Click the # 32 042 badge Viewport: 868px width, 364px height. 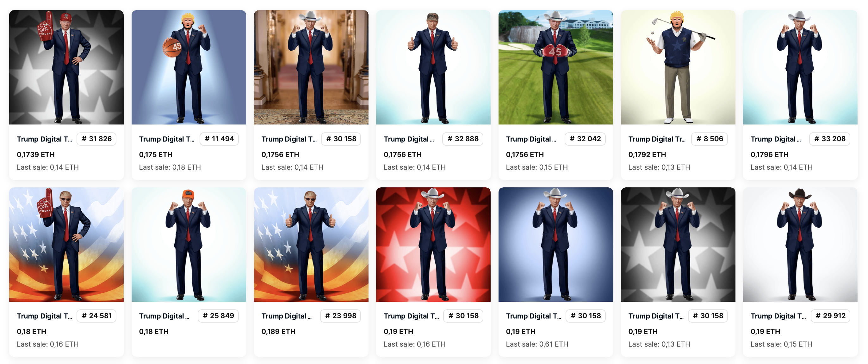(x=585, y=139)
